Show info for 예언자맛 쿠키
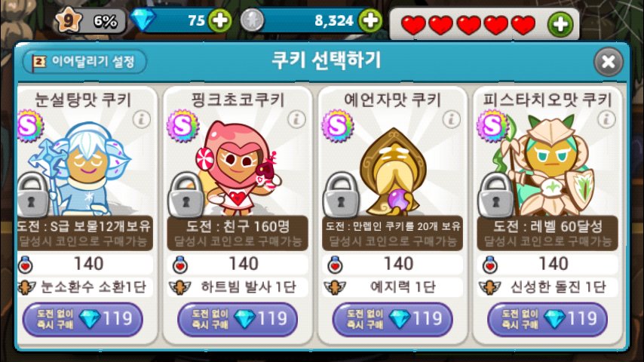 pyautogui.click(x=452, y=119)
